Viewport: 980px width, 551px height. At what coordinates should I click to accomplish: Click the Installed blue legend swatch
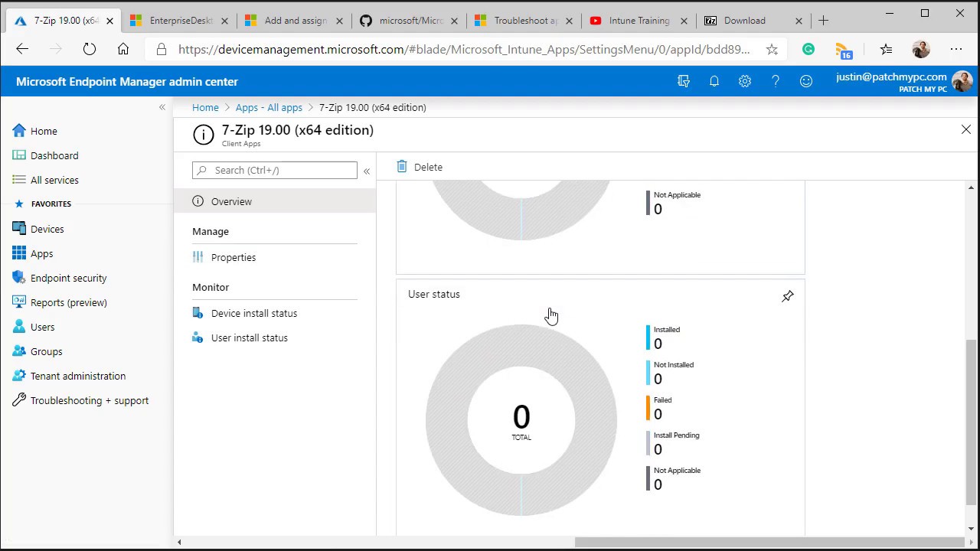tap(648, 337)
